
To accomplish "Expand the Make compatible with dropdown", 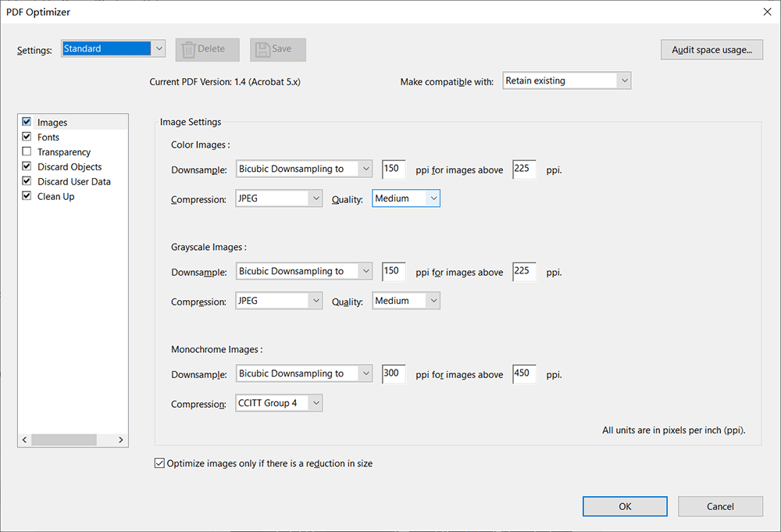I will (566, 80).
